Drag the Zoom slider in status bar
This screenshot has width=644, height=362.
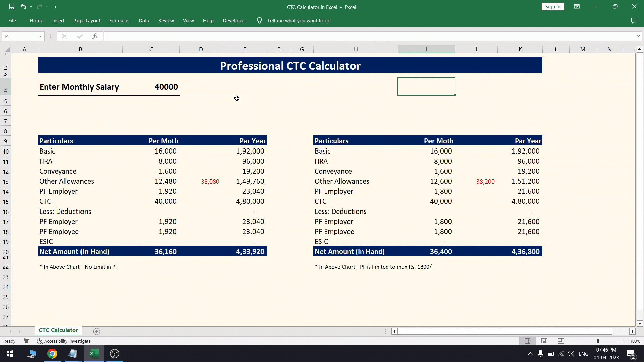point(598,341)
